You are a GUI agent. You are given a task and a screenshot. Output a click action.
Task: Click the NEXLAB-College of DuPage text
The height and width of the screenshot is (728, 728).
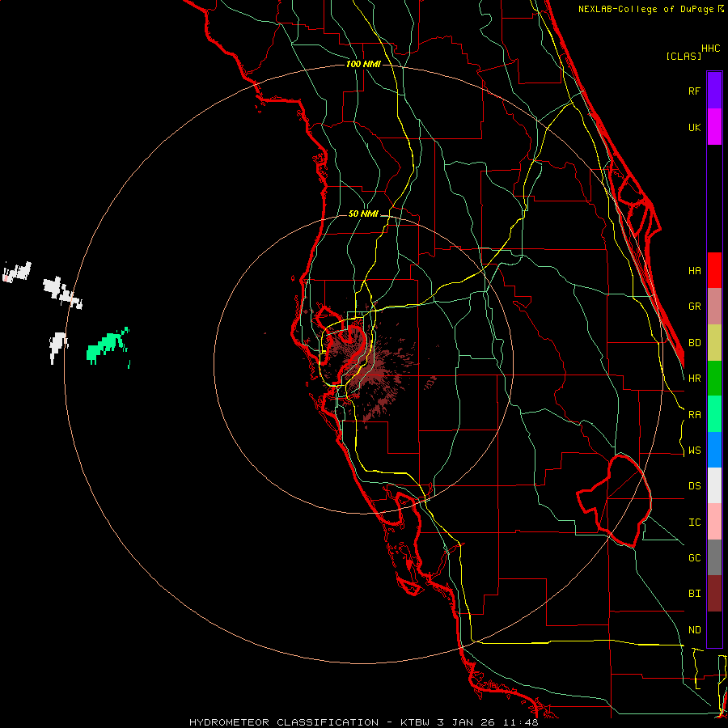click(647, 9)
